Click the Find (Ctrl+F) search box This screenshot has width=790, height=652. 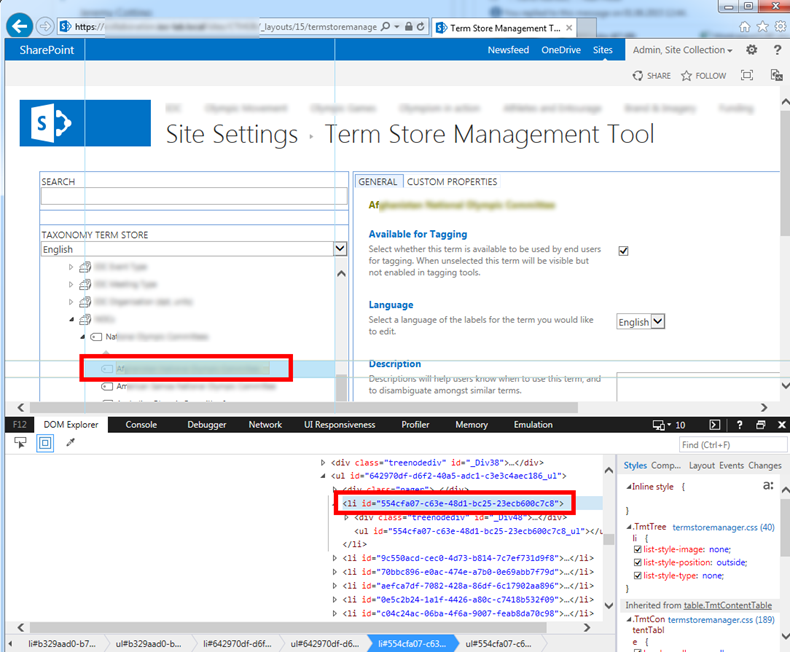[733, 444]
